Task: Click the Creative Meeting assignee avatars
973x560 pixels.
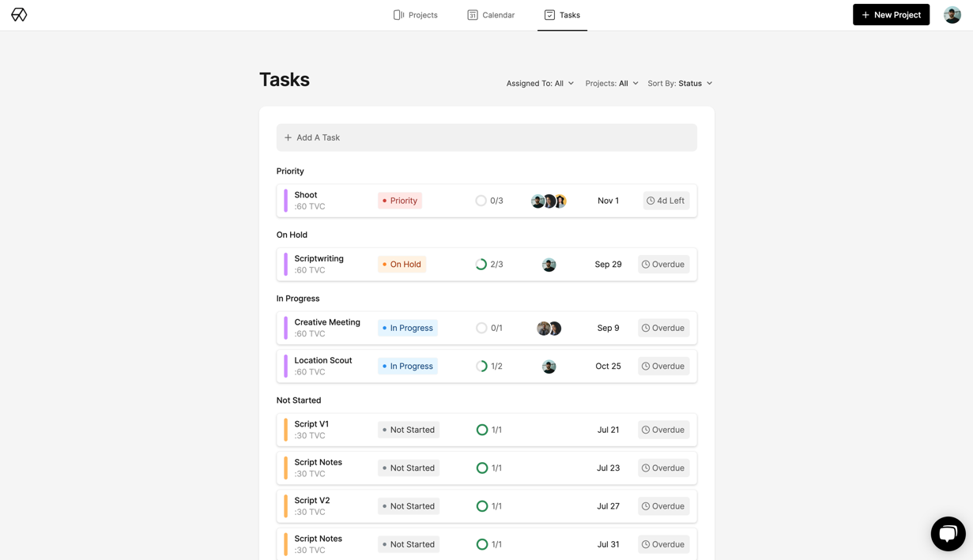Action: point(549,328)
